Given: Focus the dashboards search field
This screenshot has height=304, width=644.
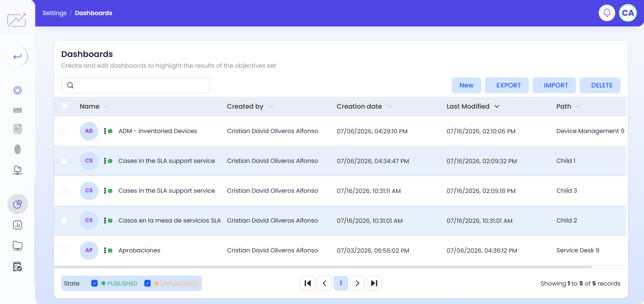Looking at the screenshot, I should (x=135, y=85).
